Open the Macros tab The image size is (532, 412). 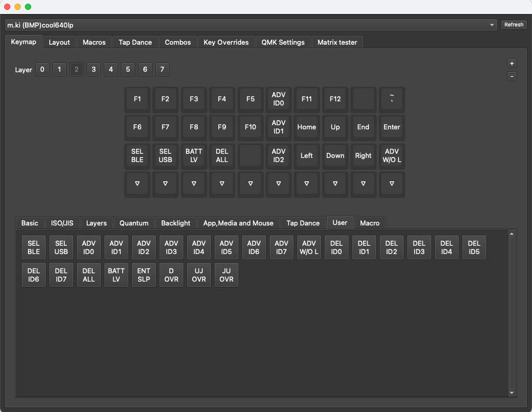tap(94, 43)
